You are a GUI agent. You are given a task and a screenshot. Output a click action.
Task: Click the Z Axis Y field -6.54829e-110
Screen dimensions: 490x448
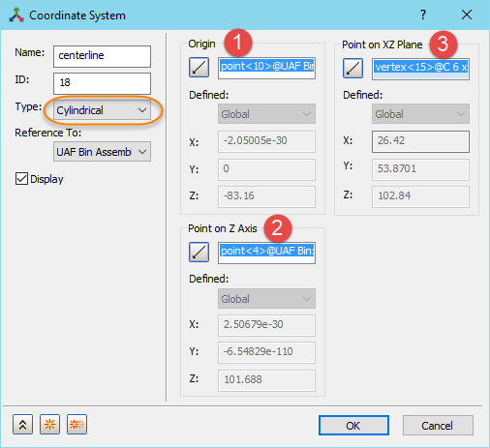click(266, 352)
